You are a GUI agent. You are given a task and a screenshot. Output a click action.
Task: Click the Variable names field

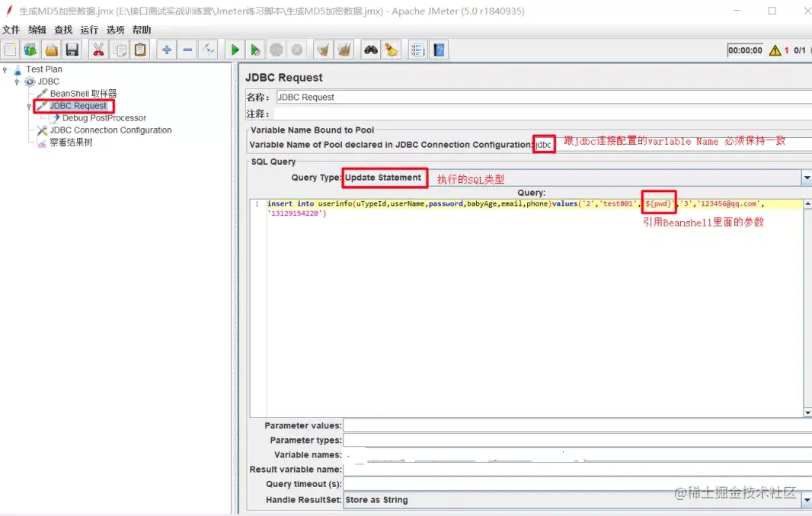(577, 454)
